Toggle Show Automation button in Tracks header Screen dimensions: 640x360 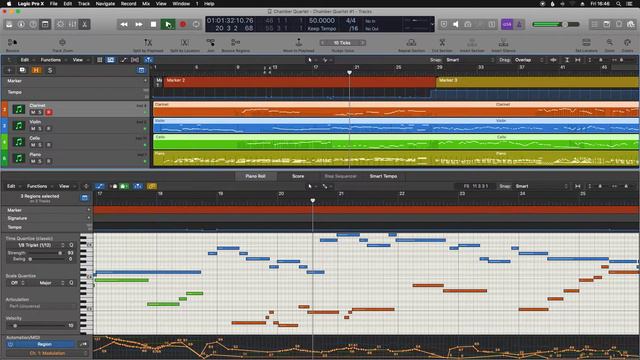(x=124, y=60)
